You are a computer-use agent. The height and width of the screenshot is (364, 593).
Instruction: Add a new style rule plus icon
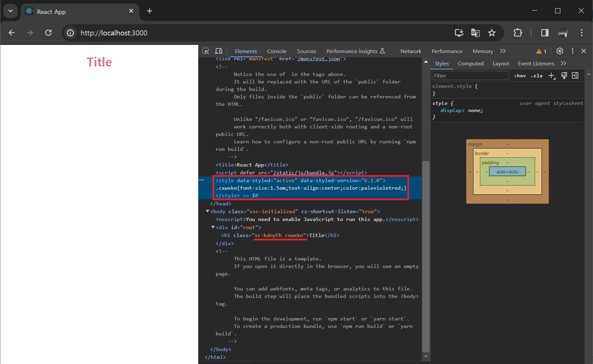[552, 76]
